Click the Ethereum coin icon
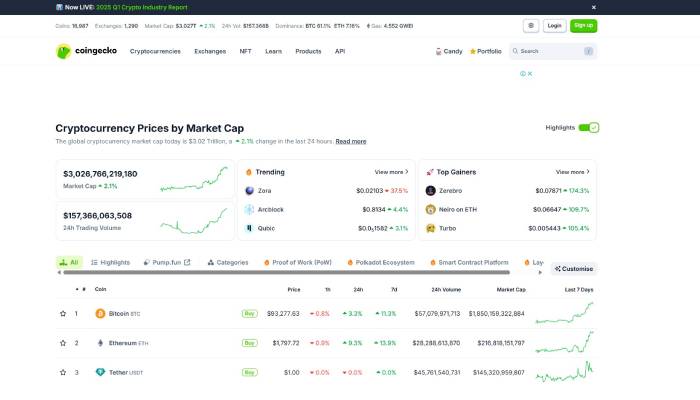The height and width of the screenshot is (400, 700). click(100, 343)
